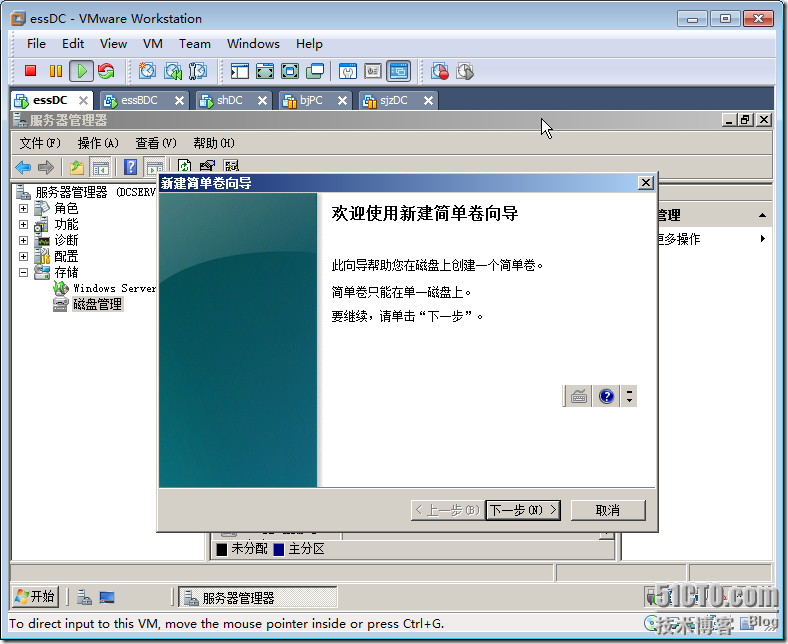Expand the 更多操作 submenu arrow
788x644 pixels.
[763, 239]
